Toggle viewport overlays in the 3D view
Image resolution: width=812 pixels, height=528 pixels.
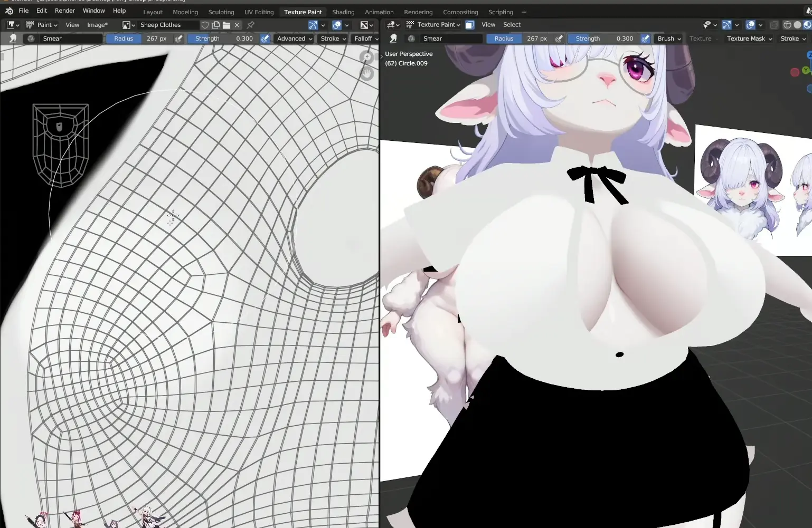750,25
